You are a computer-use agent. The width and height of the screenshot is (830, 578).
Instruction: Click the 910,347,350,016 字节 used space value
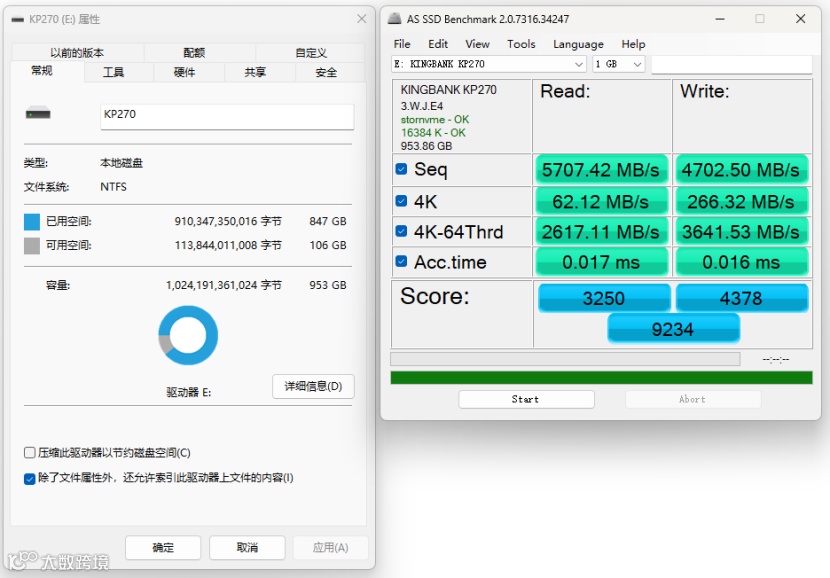tap(228, 221)
